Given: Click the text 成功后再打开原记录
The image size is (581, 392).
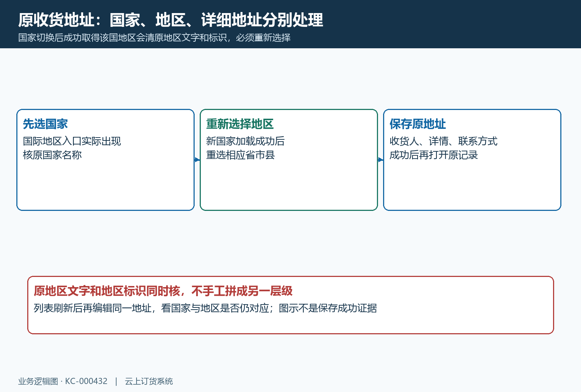Looking at the screenshot, I should 434,155.
